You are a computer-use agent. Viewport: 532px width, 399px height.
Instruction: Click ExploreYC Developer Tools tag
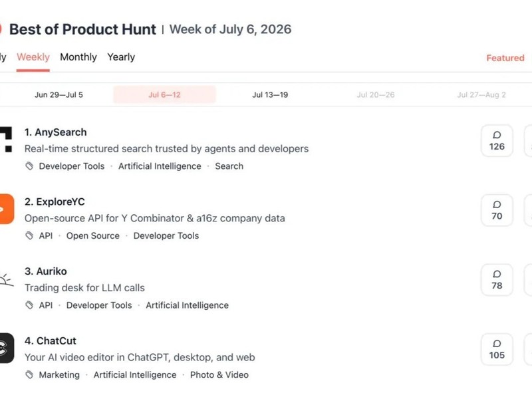166,236
